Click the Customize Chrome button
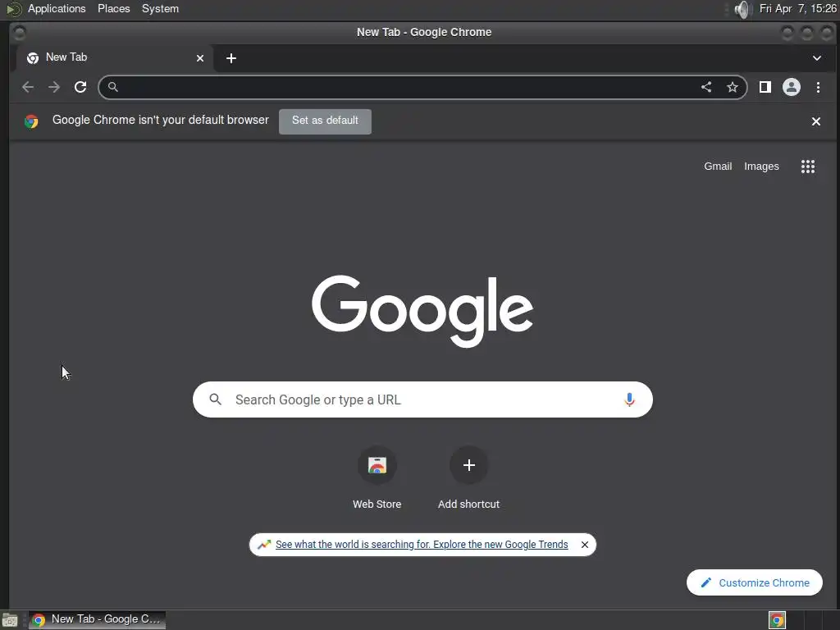 755,582
